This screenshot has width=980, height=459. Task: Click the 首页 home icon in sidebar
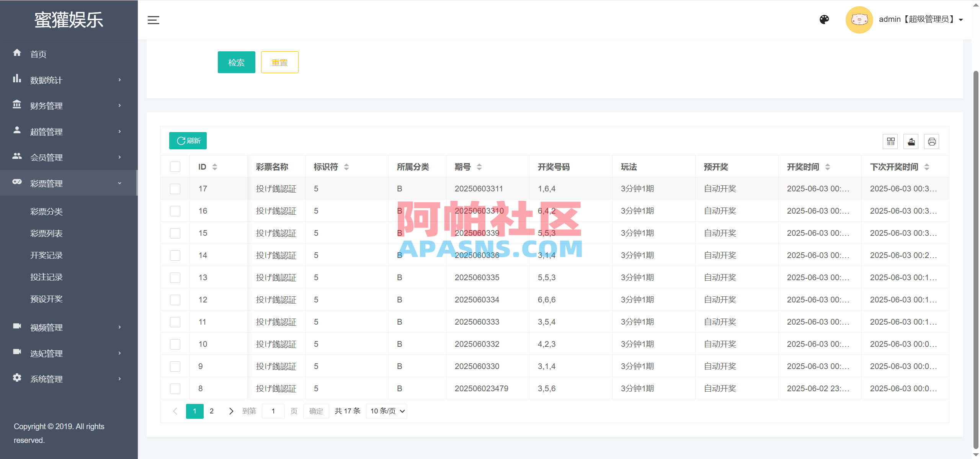[17, 53]
